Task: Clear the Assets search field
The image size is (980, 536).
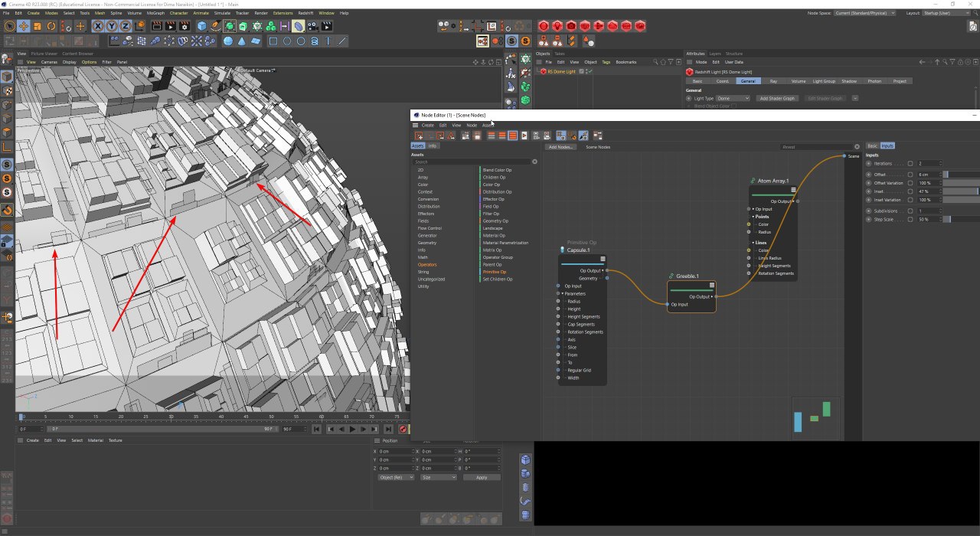Action: (x=534, y=162)
